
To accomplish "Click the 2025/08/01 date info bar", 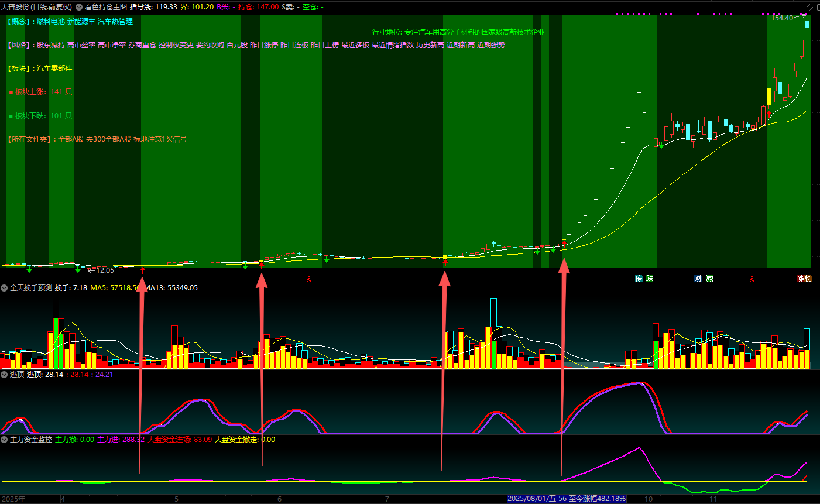I will (566, 499).
